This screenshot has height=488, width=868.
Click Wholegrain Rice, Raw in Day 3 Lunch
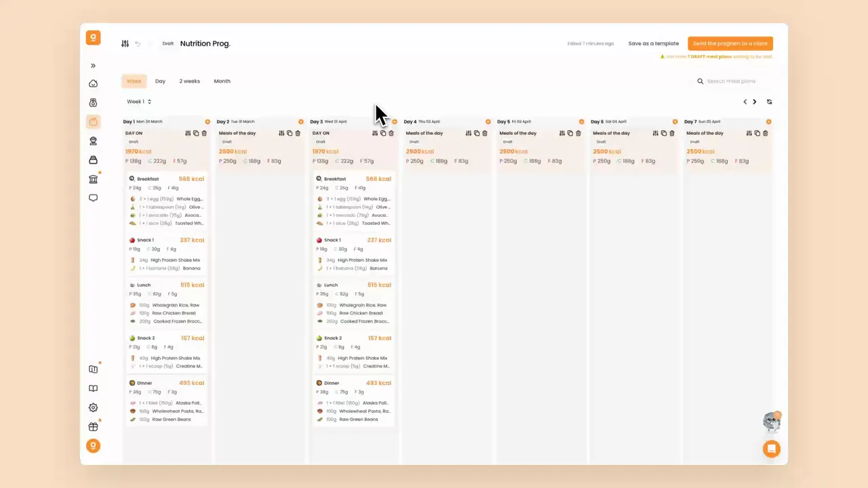[x=364, y=305]
